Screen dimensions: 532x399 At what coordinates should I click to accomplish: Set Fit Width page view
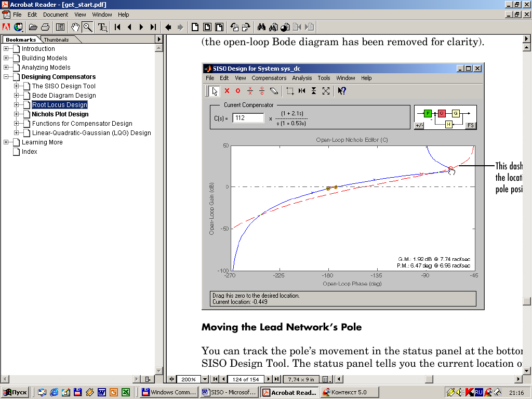[219, 27]
